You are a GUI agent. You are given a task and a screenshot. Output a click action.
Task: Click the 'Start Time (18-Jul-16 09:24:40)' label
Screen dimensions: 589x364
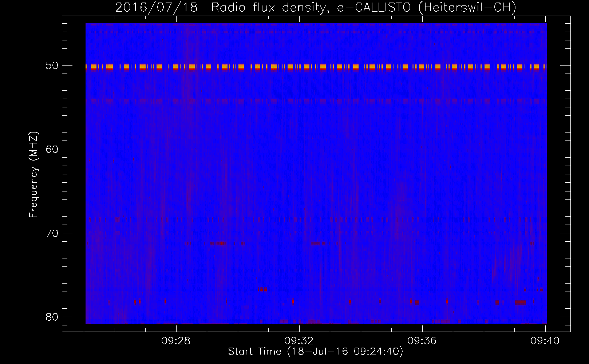(316, 352)
